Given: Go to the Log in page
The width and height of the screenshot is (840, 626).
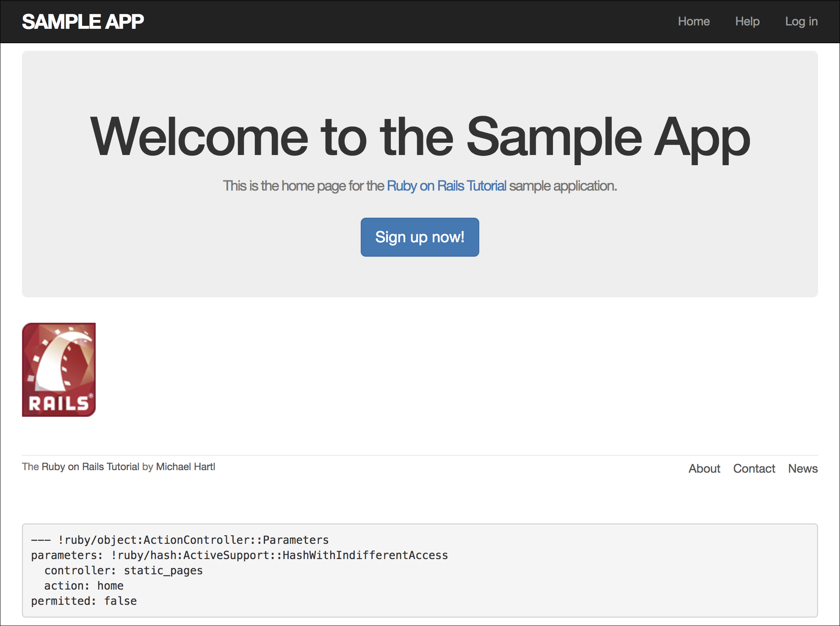Looking at the screenshot, I should click(x=801, y=22).
